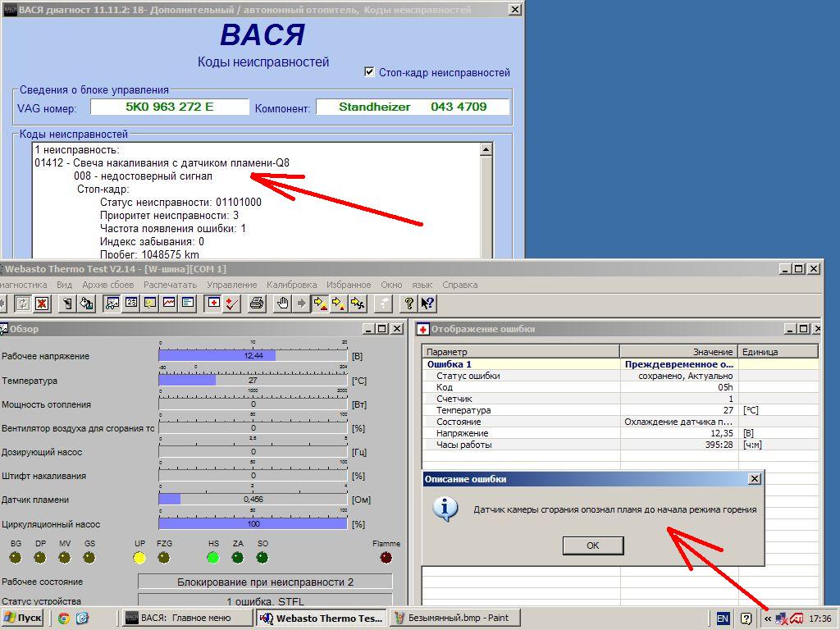
Task: Switch to Безымянный.bmp - Paint taskbar button
Action: tap(454, 619)
